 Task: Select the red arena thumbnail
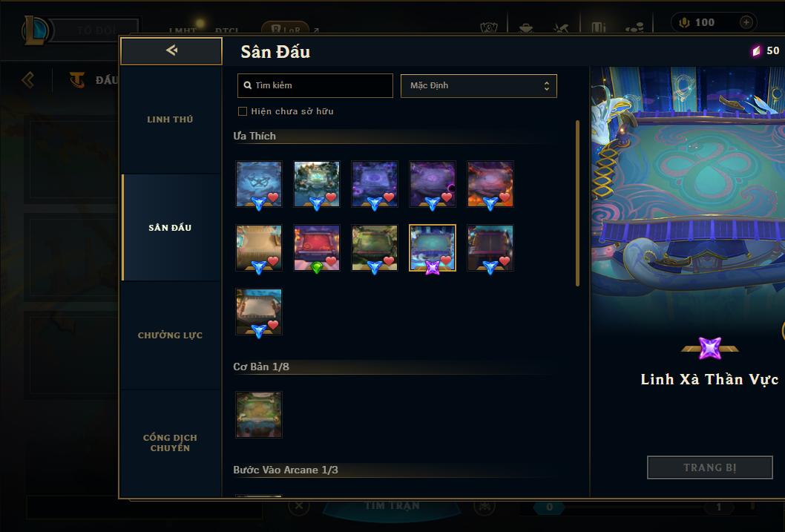[316, 248]
